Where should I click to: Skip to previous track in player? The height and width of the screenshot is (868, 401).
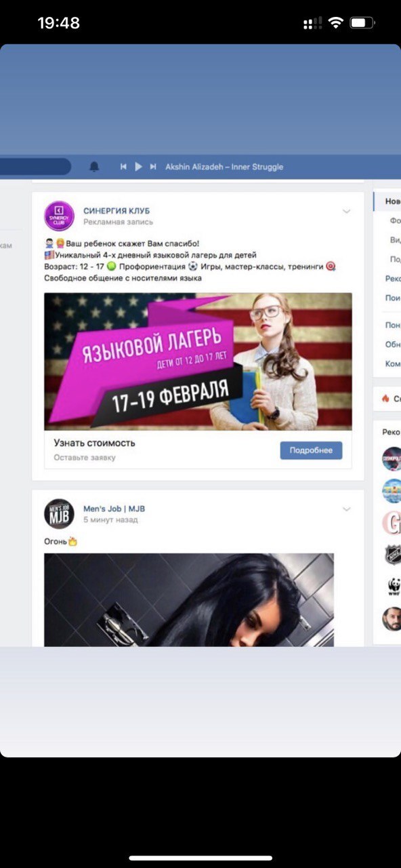tap(123, 167)
